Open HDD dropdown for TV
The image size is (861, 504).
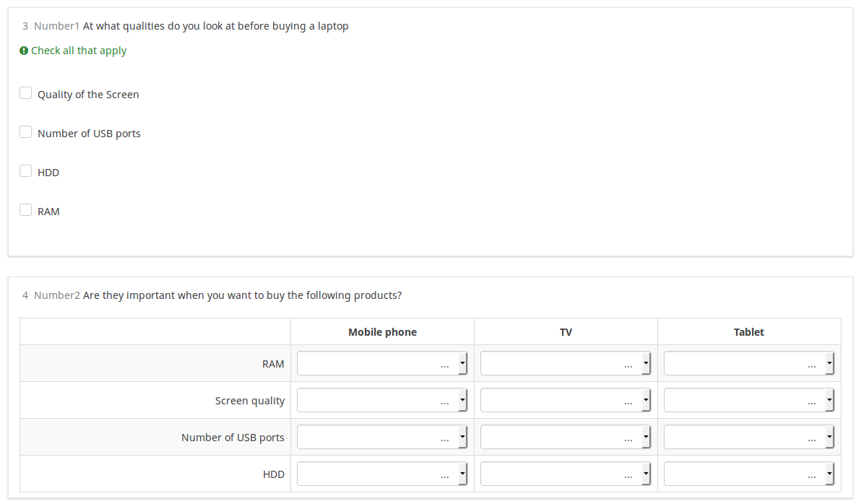click(566, 474)
